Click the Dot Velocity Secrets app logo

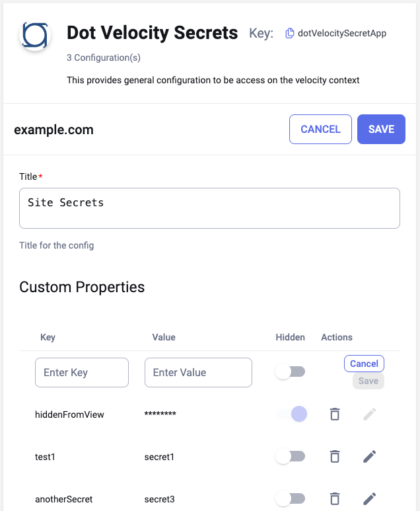point(35,35)
